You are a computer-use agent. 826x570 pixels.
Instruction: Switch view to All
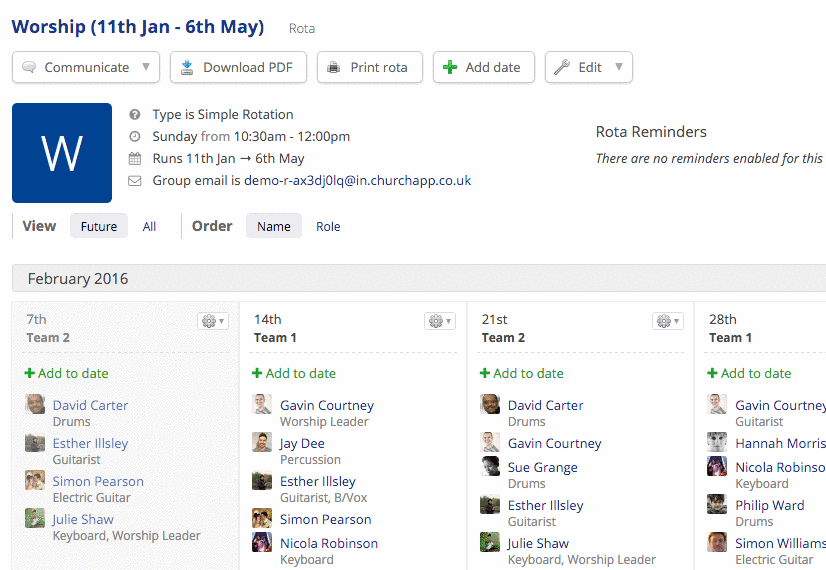click(149, 226)
